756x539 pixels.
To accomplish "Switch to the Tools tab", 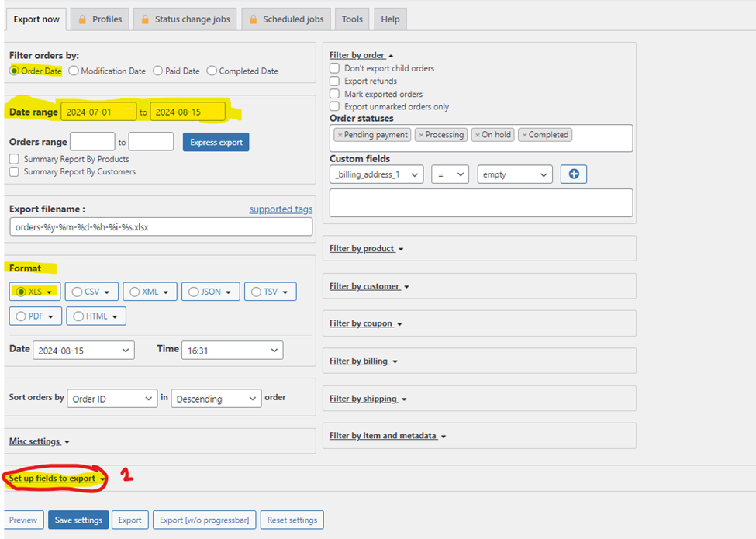I will point(352,19).
